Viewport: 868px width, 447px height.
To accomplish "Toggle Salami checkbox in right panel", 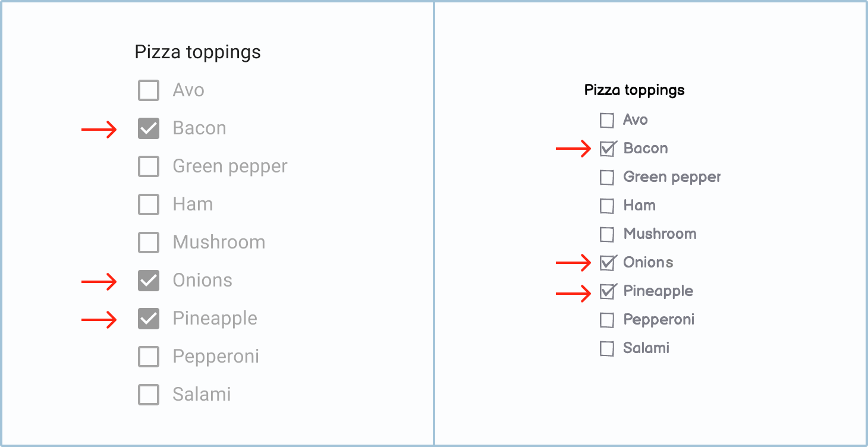I will click(x=607, y=349).
